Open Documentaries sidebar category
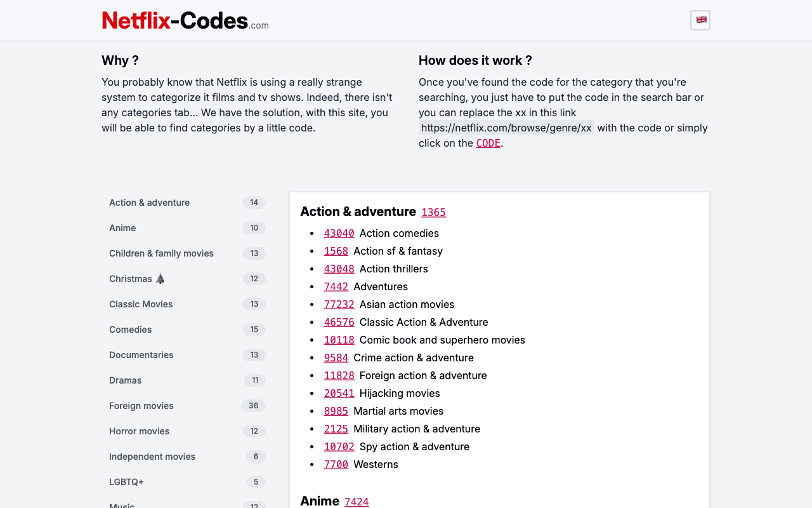This screenshot has height=508, width=812. pyautogui.click(x=187, y=355)
